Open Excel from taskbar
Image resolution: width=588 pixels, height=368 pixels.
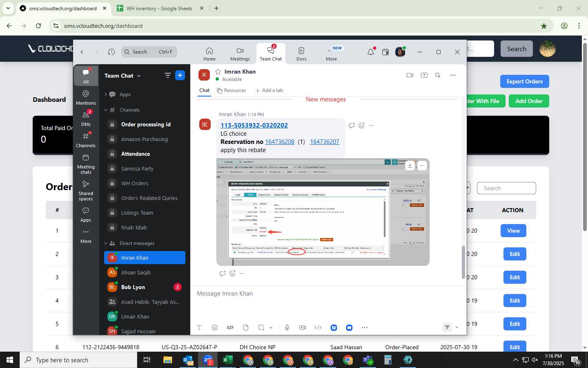[227, 360]
